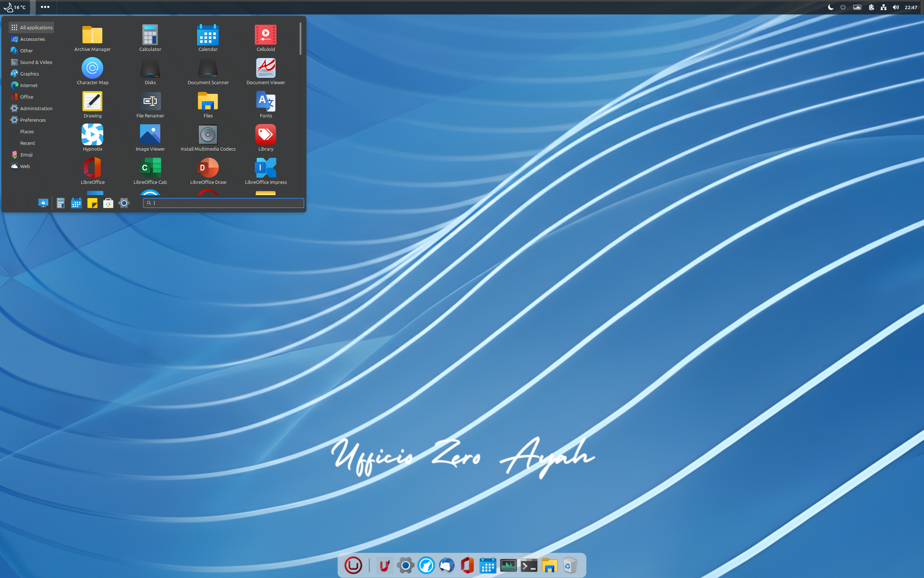The height and width of the screenshot is (578, 924).
Task: Launch the Drawing app
Action: (92, 105)
